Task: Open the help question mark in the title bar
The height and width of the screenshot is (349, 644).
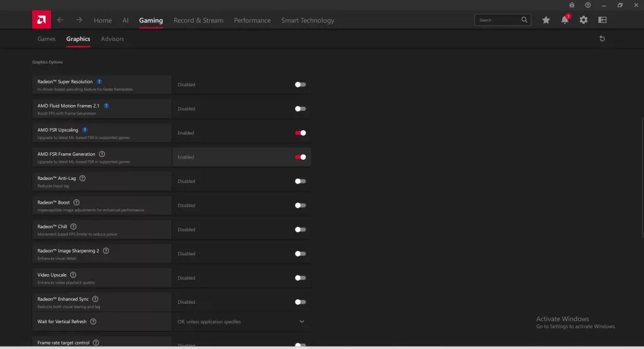Action: click(x=588, y=5)
